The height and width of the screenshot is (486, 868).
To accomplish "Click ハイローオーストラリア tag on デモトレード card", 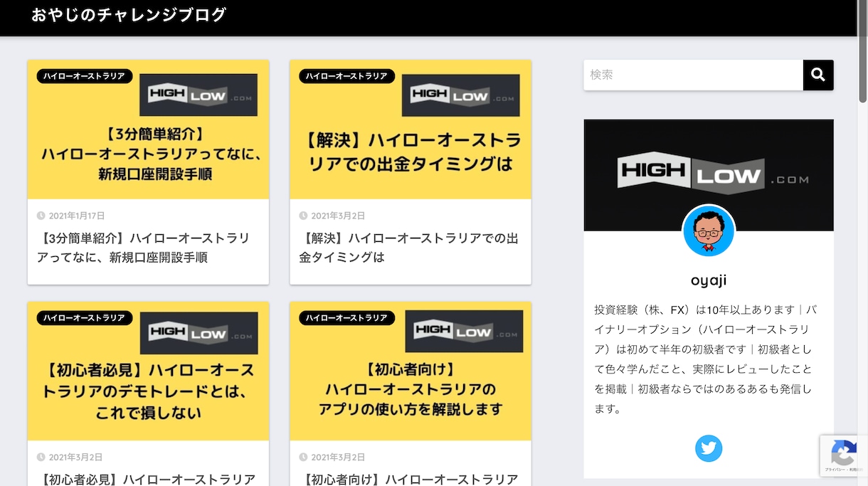I will click(x=85, y=318).
